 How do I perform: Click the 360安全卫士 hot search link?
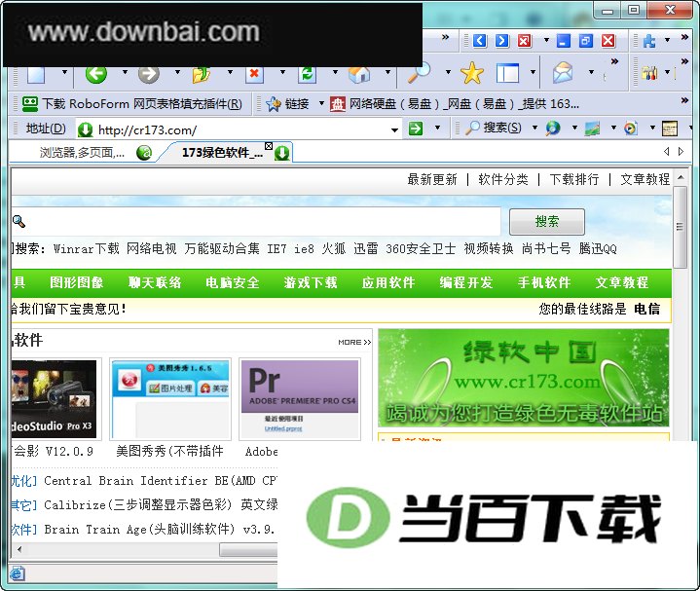[x=421, y=248]
